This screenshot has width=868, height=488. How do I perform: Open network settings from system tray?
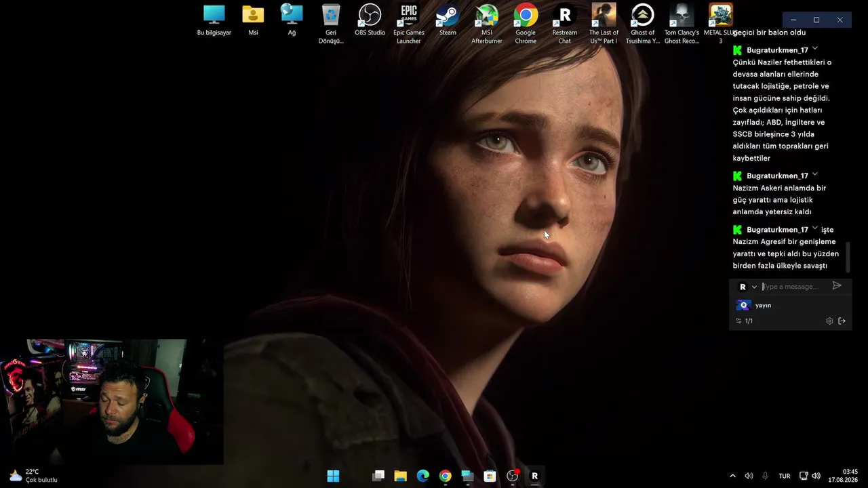[x=804, y=476]
